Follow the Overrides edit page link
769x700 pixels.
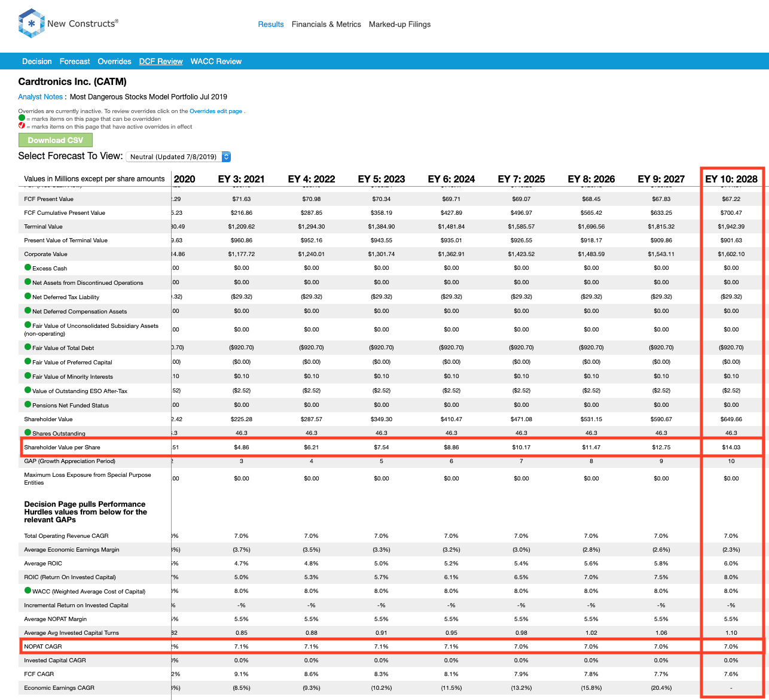(216, 111)
